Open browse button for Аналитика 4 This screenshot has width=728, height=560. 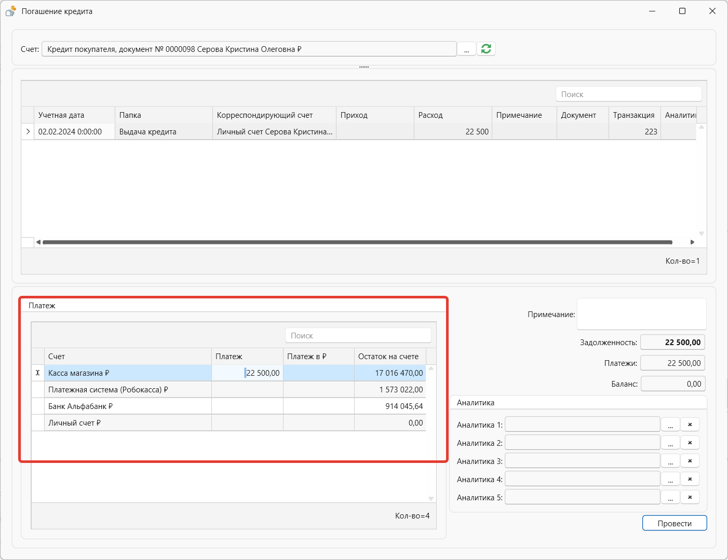click(670, 479)
